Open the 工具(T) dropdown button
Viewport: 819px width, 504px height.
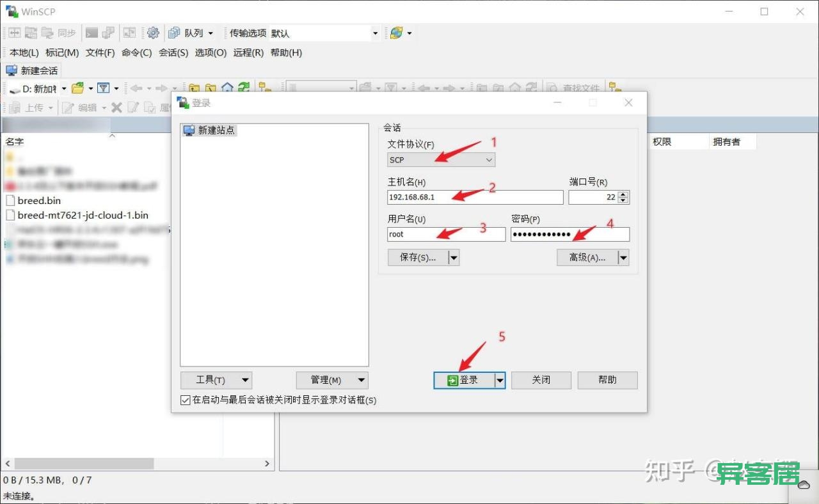(216, 380)
